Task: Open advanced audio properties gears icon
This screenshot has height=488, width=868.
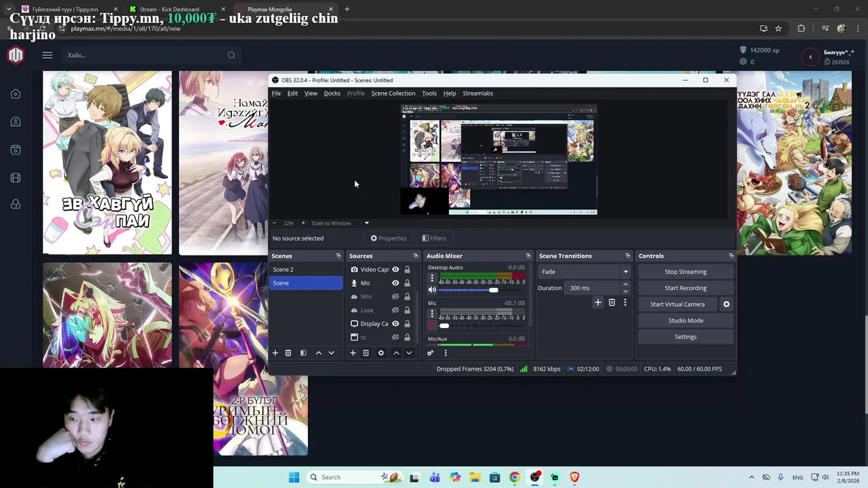Action: coord(430,353)
